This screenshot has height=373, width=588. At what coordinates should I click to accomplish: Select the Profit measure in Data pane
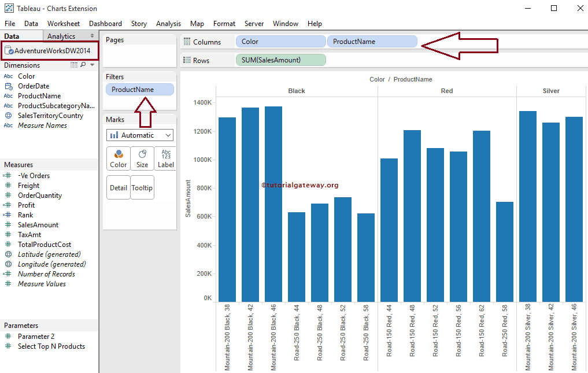click(x=26, y=205)
